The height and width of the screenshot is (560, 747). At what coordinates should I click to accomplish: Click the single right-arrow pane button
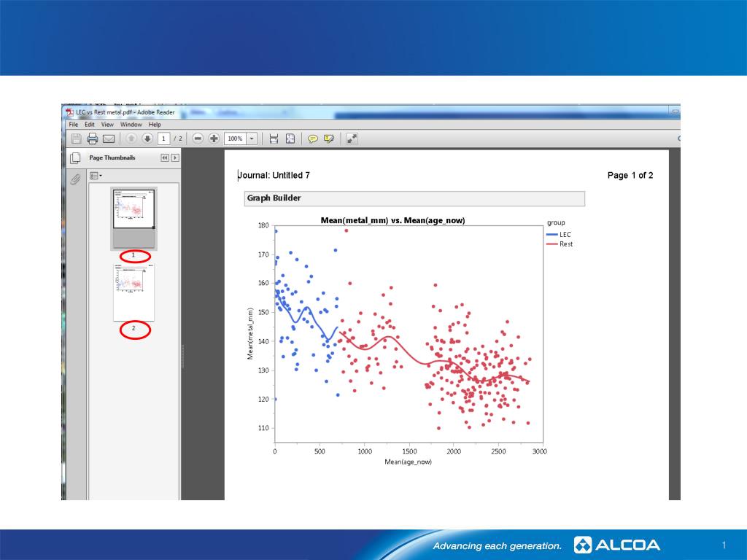tap(175, 157)
